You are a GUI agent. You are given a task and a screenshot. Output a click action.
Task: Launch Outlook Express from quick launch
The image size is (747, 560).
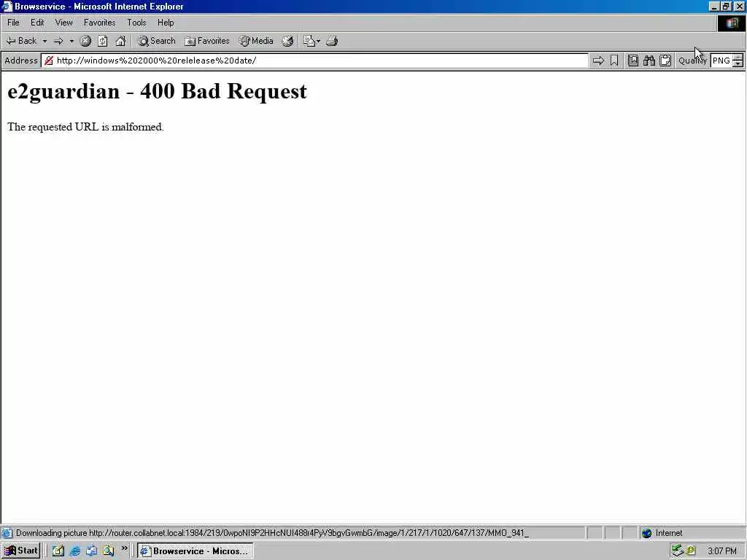coord(91,551)
